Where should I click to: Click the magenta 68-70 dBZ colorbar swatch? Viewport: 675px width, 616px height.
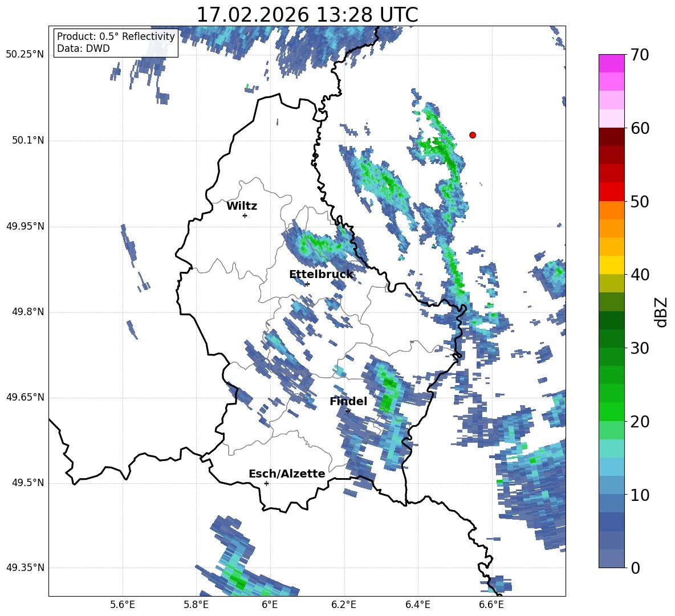point(611,63)
